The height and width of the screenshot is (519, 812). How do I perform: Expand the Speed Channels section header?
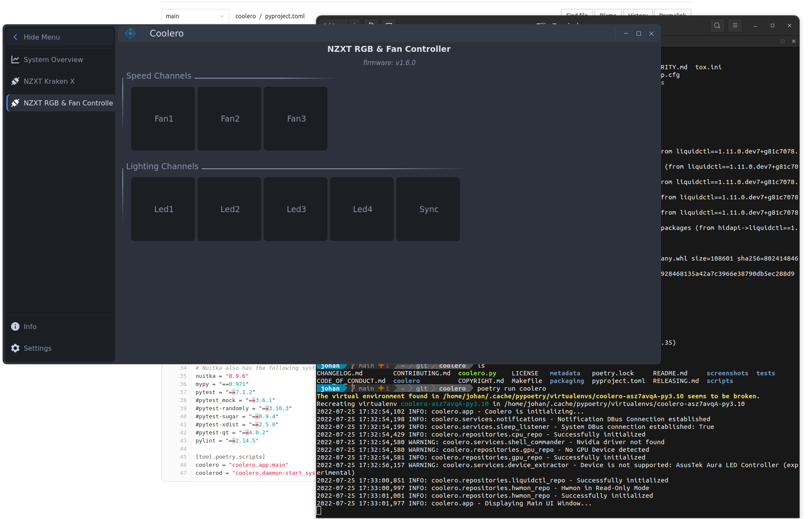158,76
